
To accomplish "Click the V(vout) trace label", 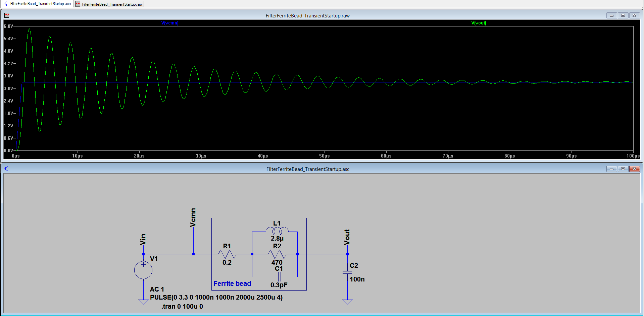I will pos(479,23).
